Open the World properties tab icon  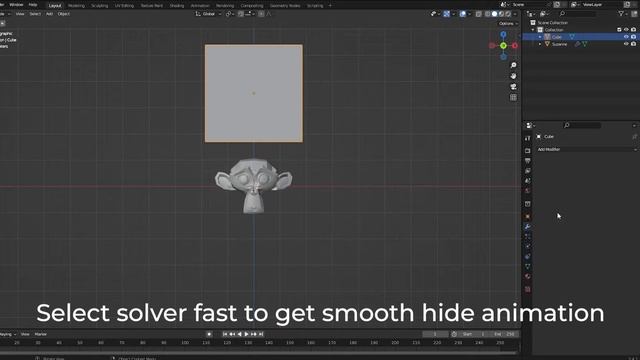pyautogui.click(x=527, y=191)
